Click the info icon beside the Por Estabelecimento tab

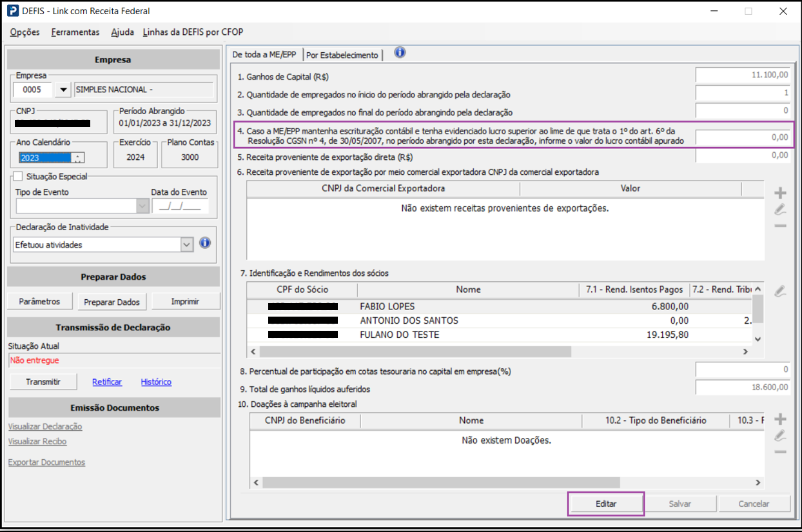tap(400, 53)
